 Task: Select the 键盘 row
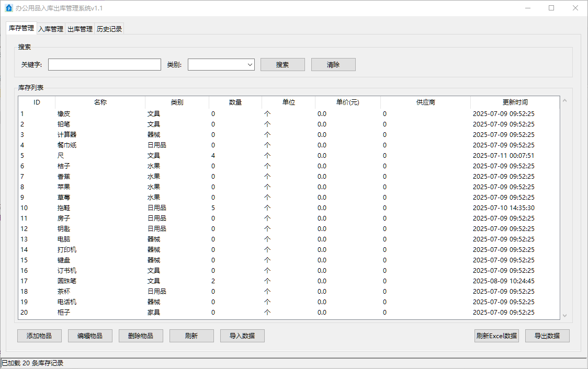pos(289,260)
